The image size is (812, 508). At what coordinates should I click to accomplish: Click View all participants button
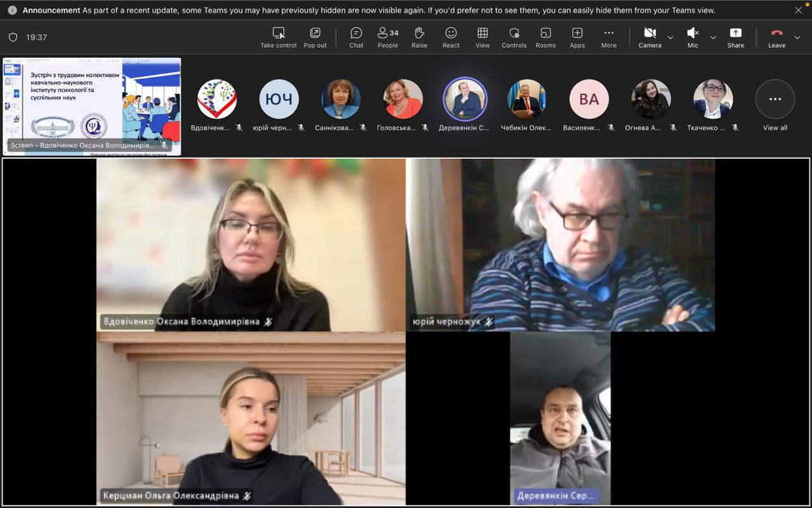(x=775, y=105)
